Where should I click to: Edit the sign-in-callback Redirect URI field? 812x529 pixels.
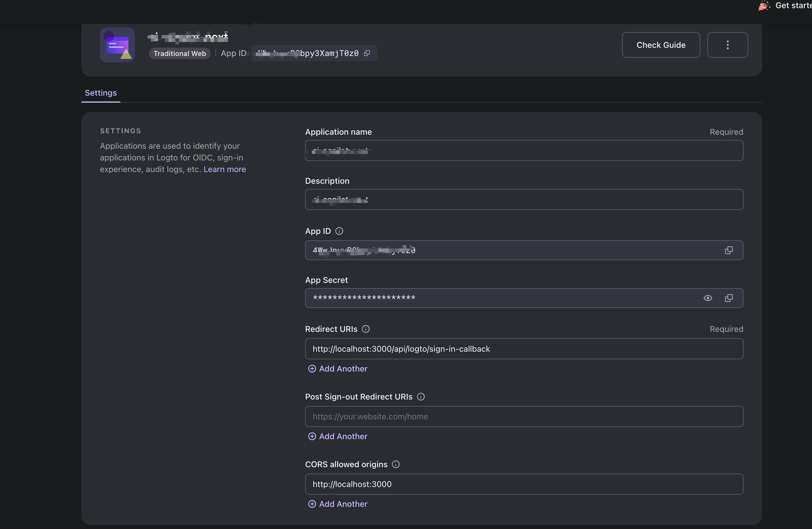[524, 349]
